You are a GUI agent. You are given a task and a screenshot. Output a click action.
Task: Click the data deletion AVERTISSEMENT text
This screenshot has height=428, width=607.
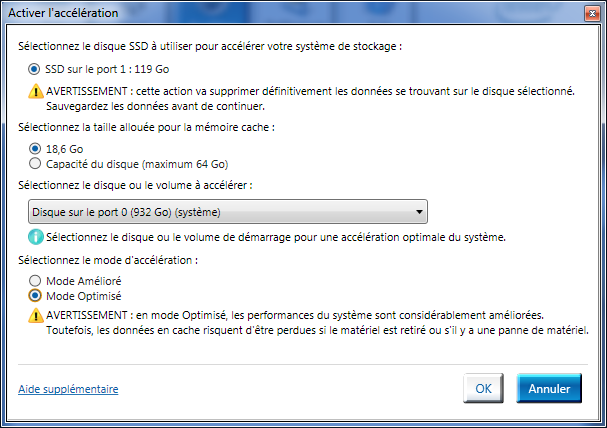310,98
